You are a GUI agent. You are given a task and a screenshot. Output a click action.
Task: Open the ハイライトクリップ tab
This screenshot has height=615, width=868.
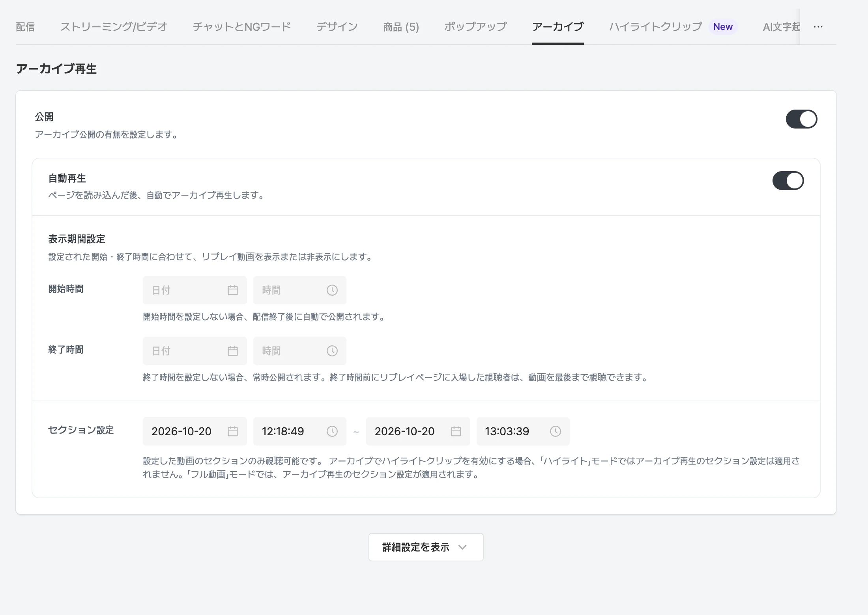(x=656, y=27)
